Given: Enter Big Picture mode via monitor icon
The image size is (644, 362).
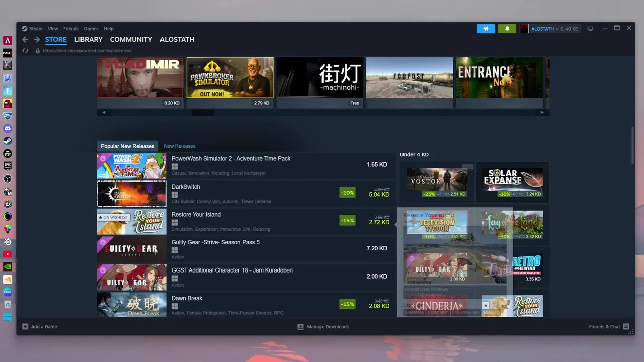Looking at the screenshot, I should click(x=591, y=29).
